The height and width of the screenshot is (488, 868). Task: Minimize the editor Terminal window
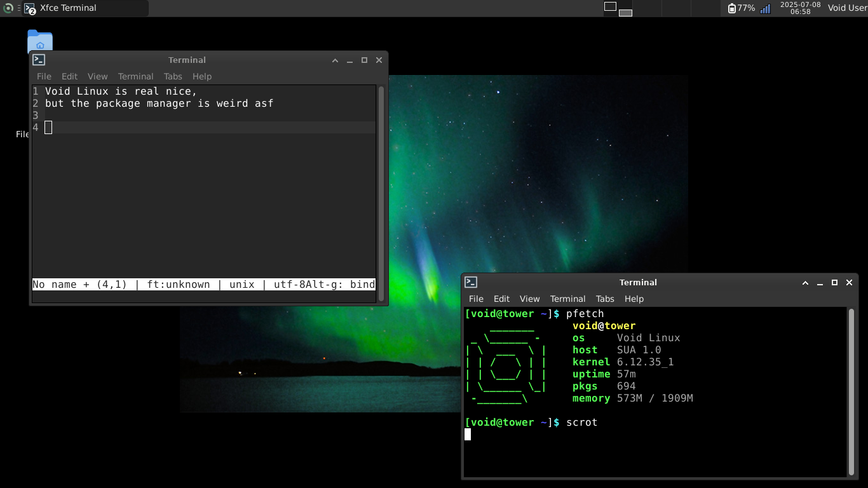(349, 60)
